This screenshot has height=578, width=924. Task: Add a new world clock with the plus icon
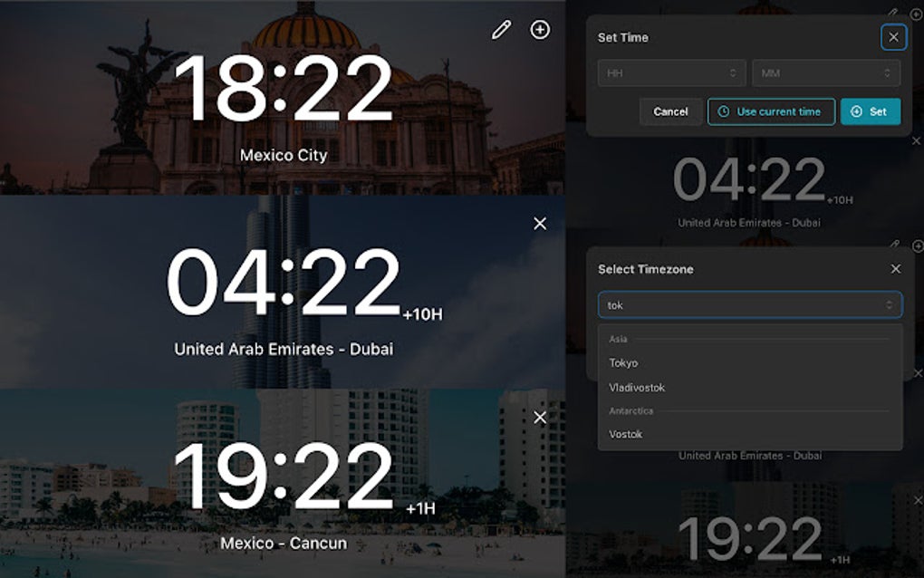[540, 29]
